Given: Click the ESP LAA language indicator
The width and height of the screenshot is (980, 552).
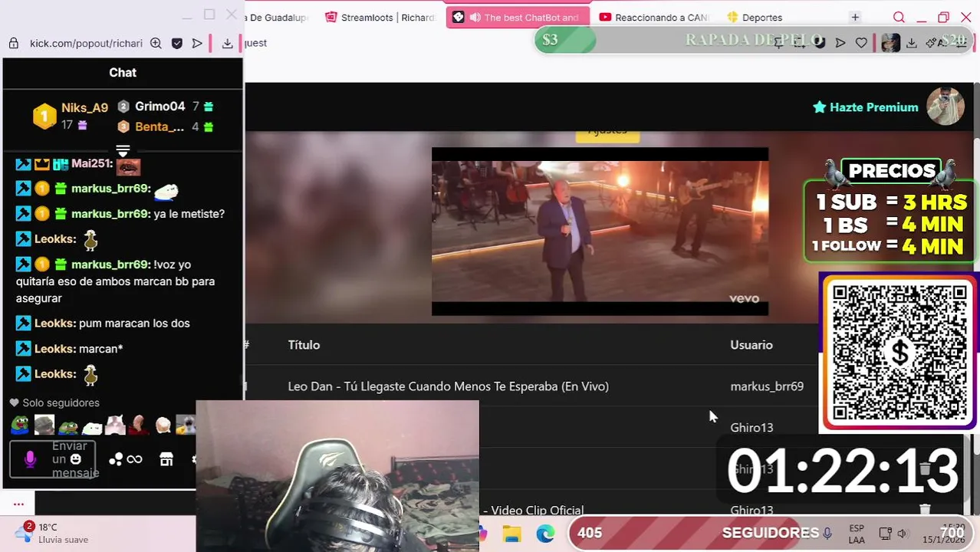Looking at the screenshot, I should pyautogui.click(x=857, y=534).
